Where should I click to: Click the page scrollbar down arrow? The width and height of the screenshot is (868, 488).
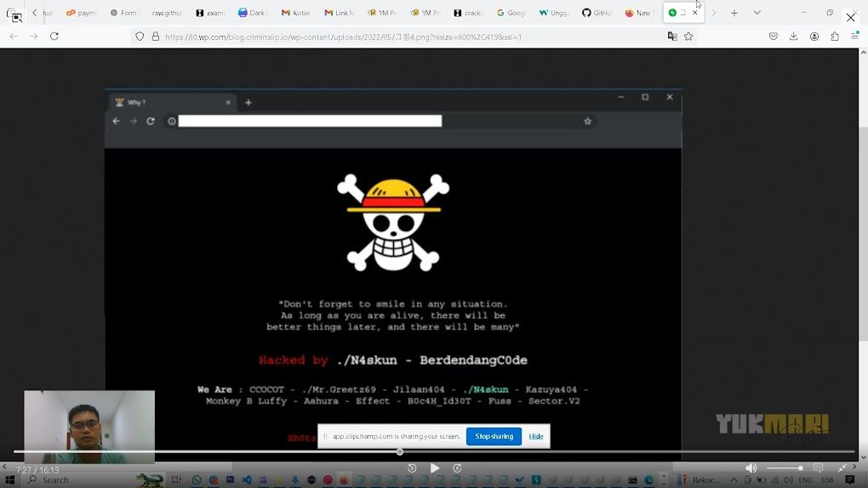coord(863,457)
